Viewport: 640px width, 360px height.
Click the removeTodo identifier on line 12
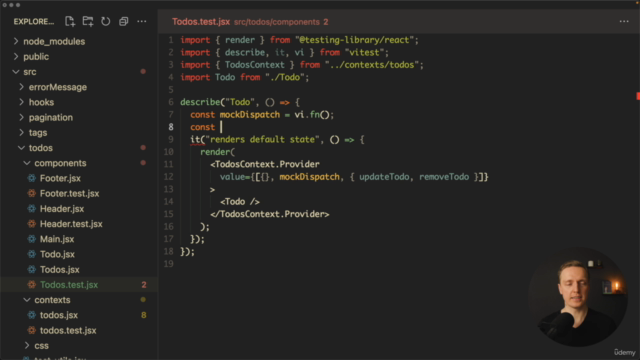pos(444,177)
